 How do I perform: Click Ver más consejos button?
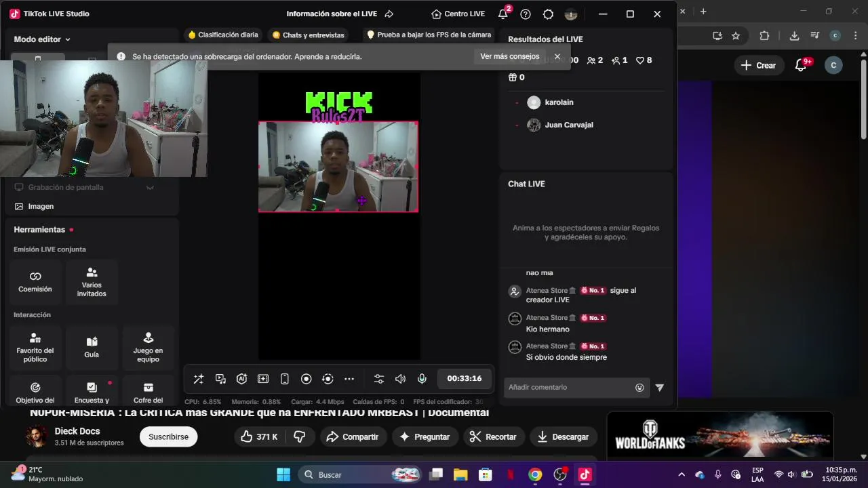tap(510, 56)
